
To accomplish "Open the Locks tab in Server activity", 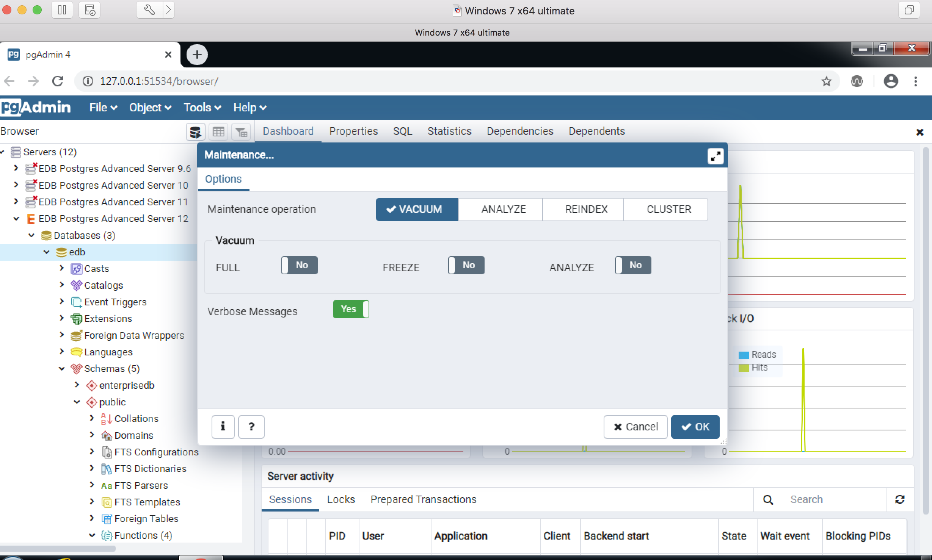I will (341, 499).
